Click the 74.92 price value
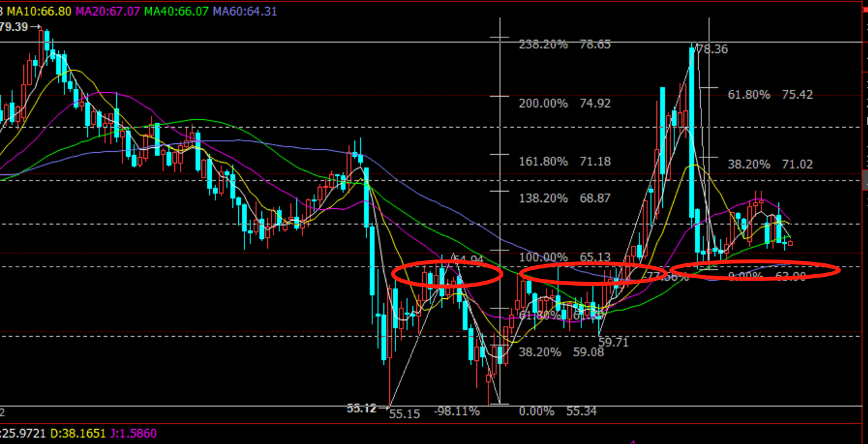Viewport: 868px width, 444px height. (595, 103)
